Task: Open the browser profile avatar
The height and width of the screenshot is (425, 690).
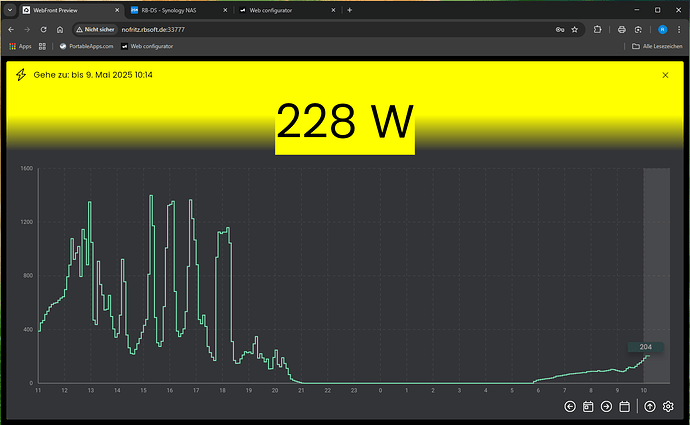Action: (662, 29)
